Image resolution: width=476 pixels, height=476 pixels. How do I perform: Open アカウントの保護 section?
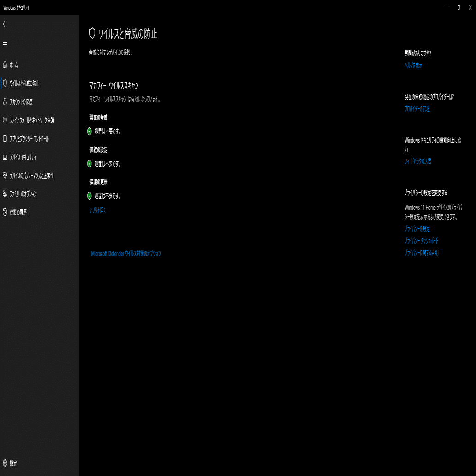(40, 101)
